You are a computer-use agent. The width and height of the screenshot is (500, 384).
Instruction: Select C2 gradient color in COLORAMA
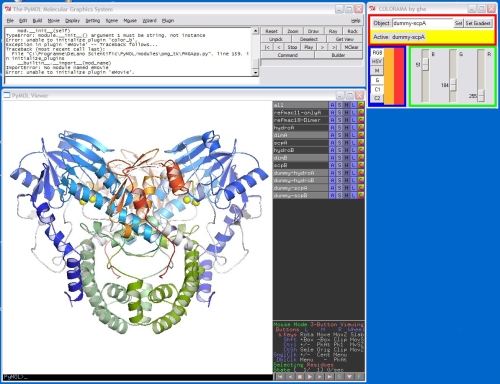(377, 98)
